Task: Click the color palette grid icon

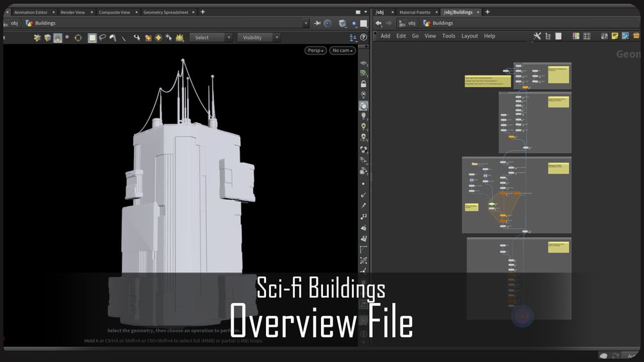Action: [575, 36]
